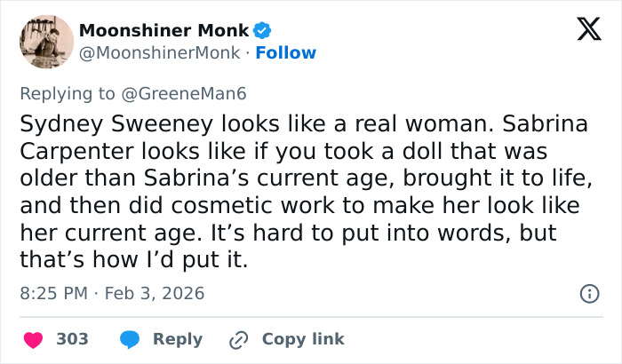Click the X logo icon
The width and height of the screenshot is (622, 364).
click(582, 30)
